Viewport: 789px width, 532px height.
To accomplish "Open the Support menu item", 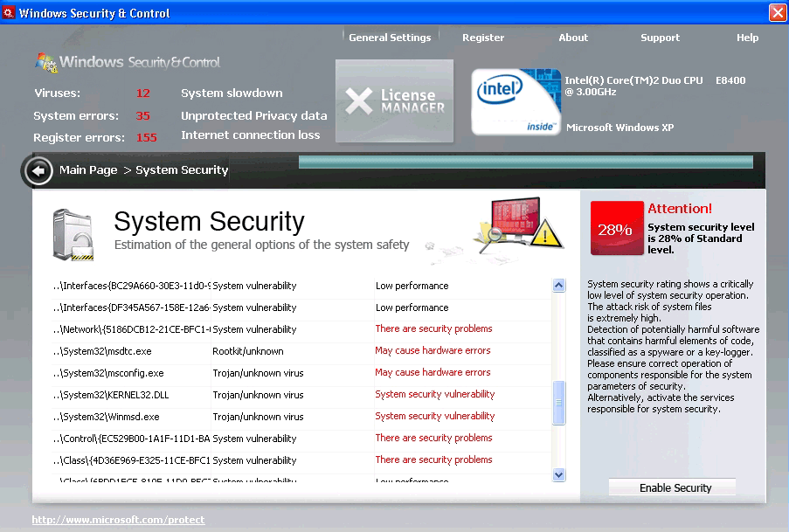I will point(660,38).
